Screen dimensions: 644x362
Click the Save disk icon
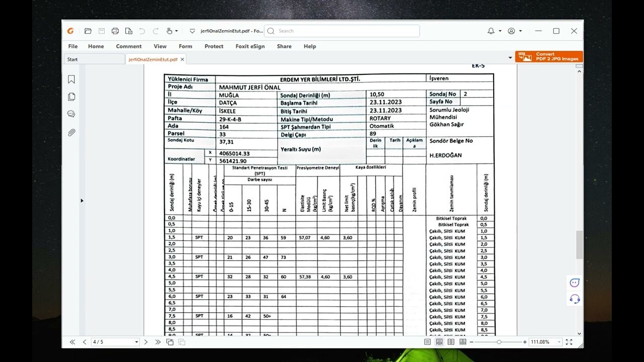coord(102,31)
